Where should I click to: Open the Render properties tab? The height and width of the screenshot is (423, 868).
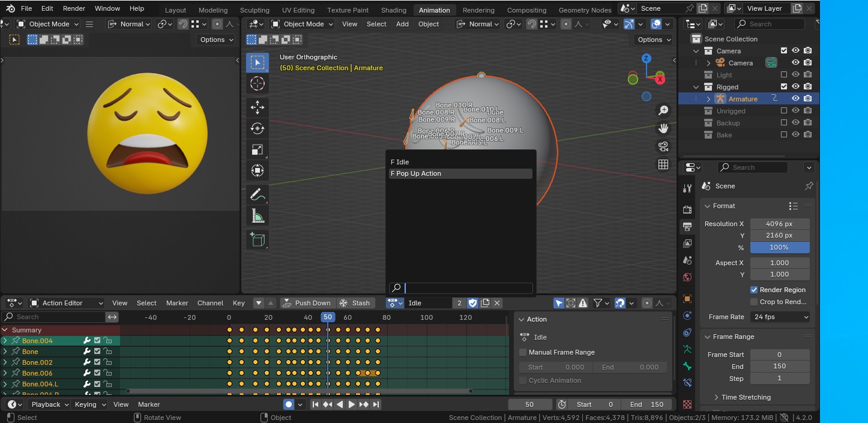point(687,209)
